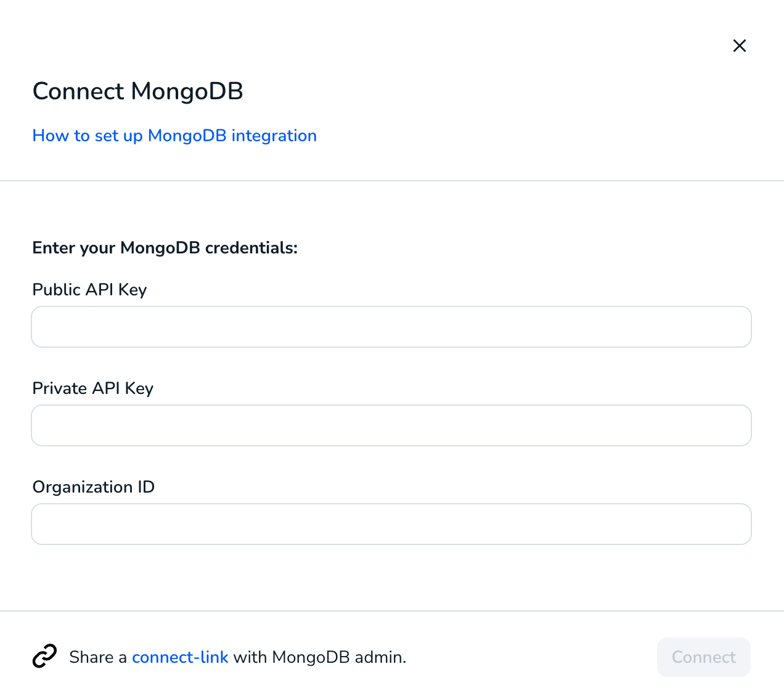Image resolution: width=784 pixels, height=693 pixels.
Task: Focus the Public API Key field
Action: (391, 327)
